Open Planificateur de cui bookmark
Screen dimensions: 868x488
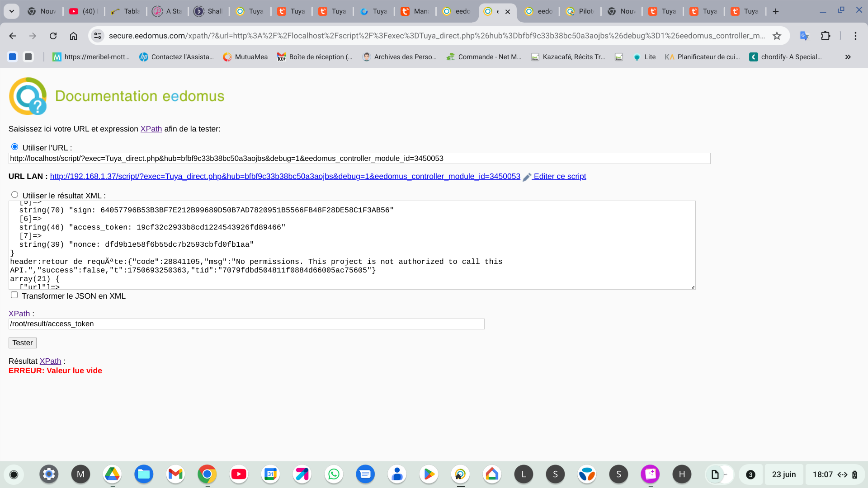(703, 57)
